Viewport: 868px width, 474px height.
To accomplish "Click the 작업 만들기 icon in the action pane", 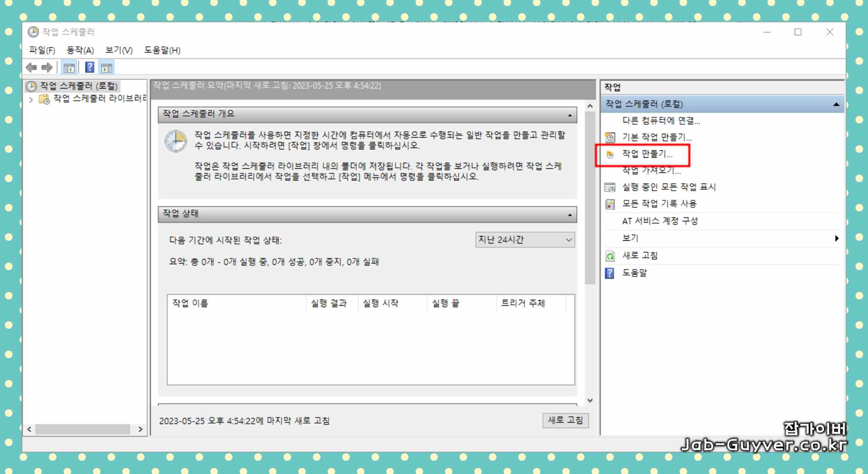I will (x=610, y=154).
